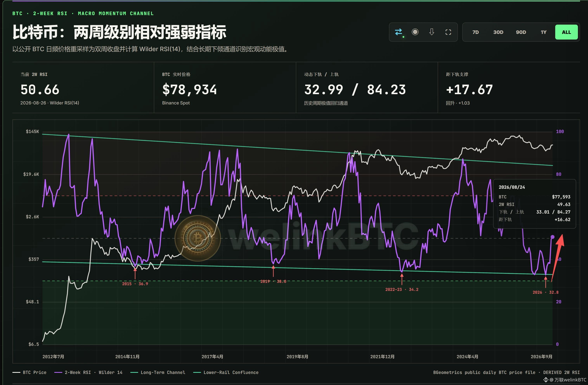Click the $48.1 price axis label
Viewport: 588px width, 385px height.
pyautogui.click(x=32, y=302)
